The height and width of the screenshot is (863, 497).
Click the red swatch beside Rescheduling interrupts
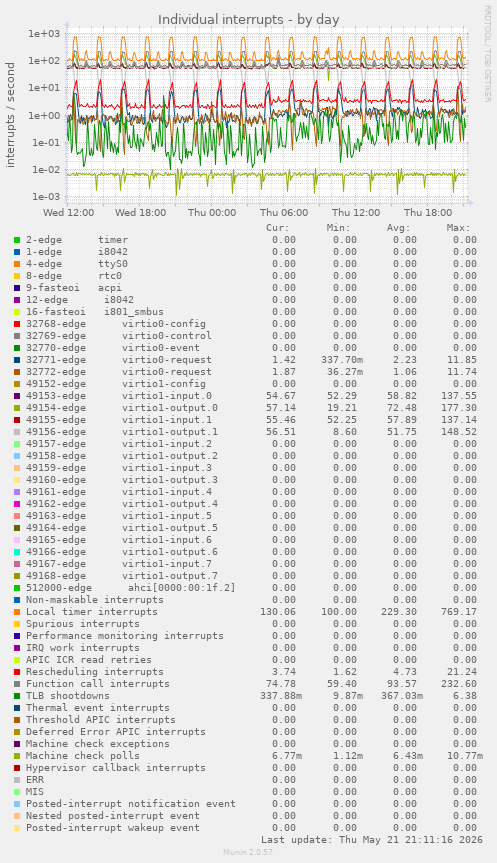[17, 672]
